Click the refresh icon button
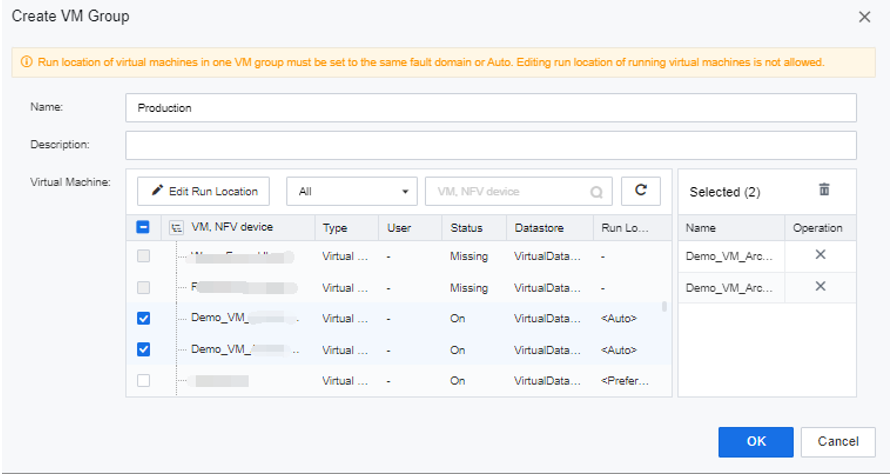The height and width of the screenshot is (474, 892). tap(641, 191)
